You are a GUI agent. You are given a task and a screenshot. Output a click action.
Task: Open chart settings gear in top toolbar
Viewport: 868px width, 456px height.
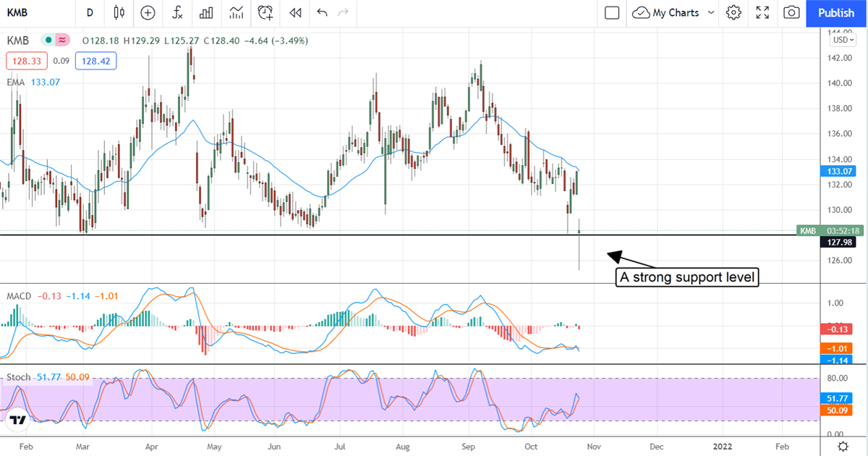click(733, 12)
